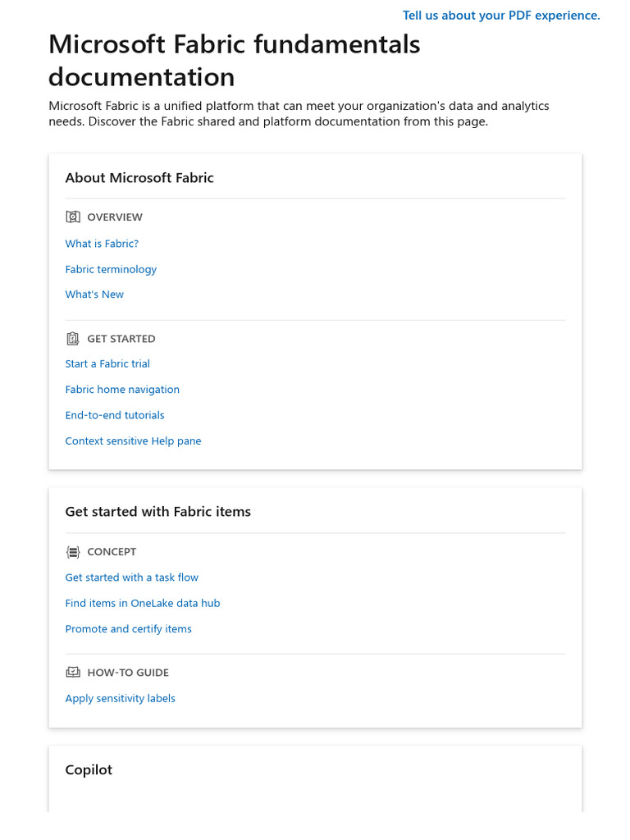Click the Concept section icon
This screenshot has width=630, height=840.
click(73, 552)
